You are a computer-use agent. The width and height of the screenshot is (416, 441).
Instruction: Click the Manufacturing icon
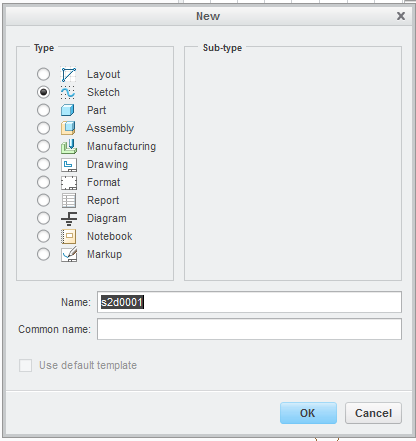tap(69, 146)
